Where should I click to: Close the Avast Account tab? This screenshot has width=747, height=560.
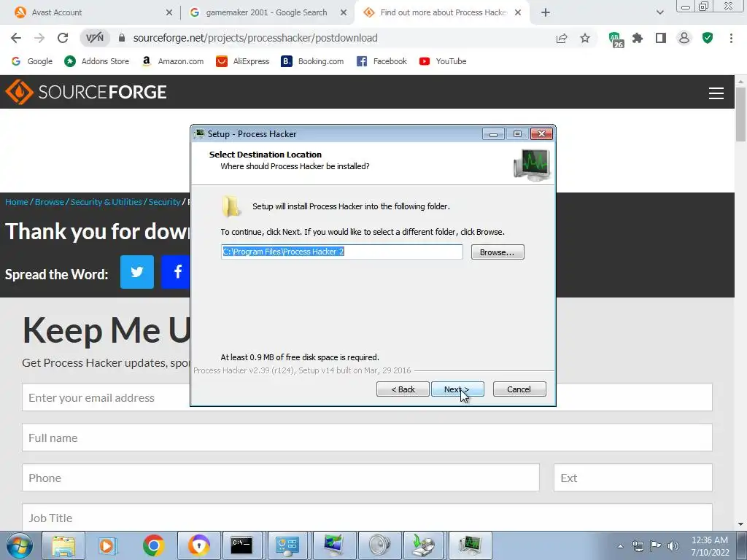point(169,13)
